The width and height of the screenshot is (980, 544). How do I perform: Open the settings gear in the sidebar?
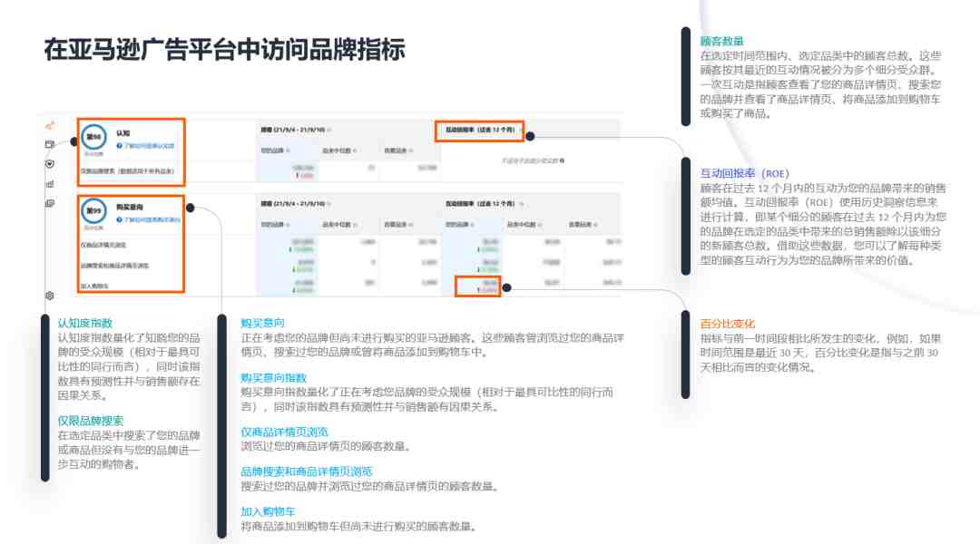click(50, 296)
